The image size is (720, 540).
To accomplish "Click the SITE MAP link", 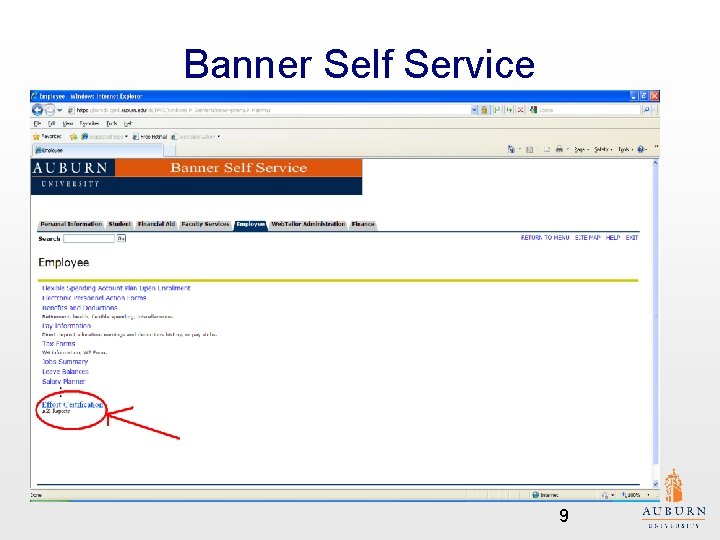I will point(588,237).
